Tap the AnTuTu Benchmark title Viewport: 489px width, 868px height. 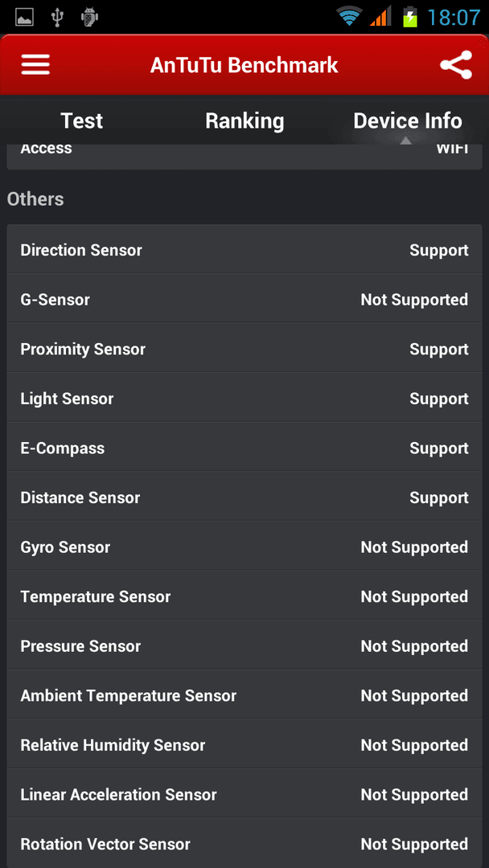244,65
